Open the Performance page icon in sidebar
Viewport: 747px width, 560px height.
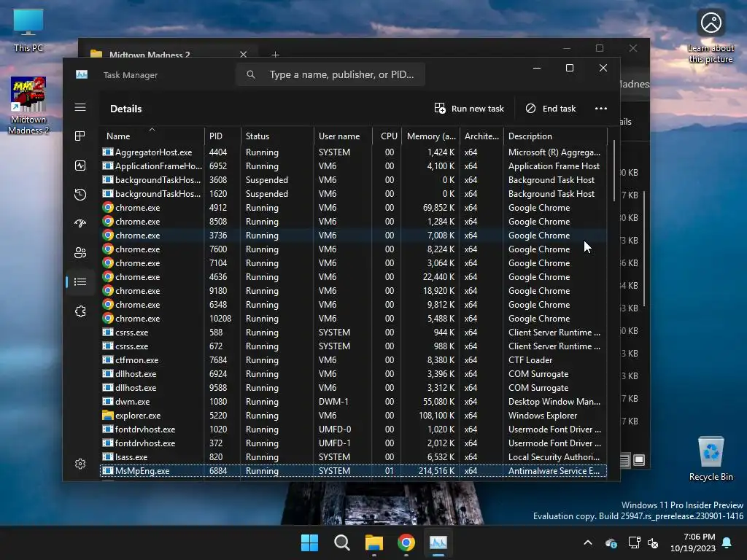(x=80, y=166)
